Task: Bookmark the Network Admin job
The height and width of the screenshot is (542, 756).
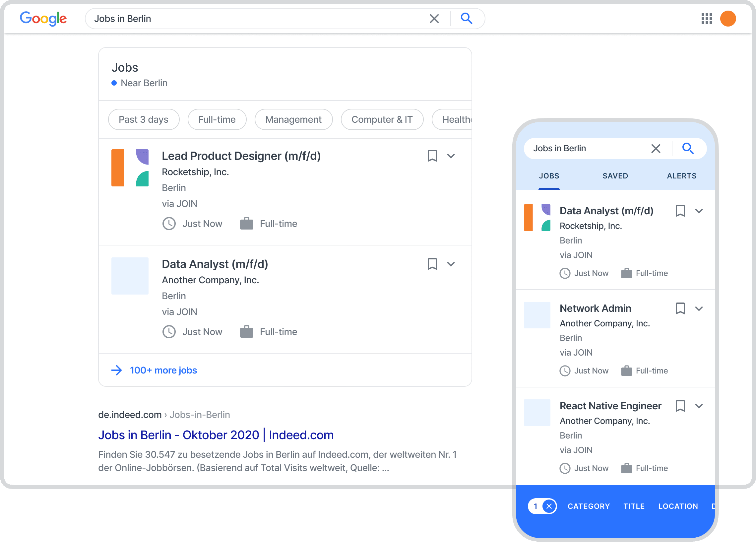Action: click(680, 308)
